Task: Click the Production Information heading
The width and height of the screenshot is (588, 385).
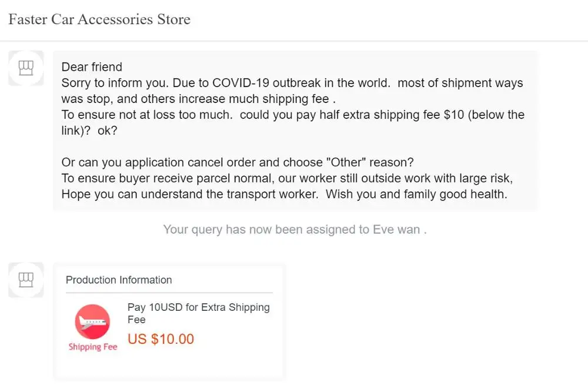Action: pyautogui.click(x=119, y=280)
